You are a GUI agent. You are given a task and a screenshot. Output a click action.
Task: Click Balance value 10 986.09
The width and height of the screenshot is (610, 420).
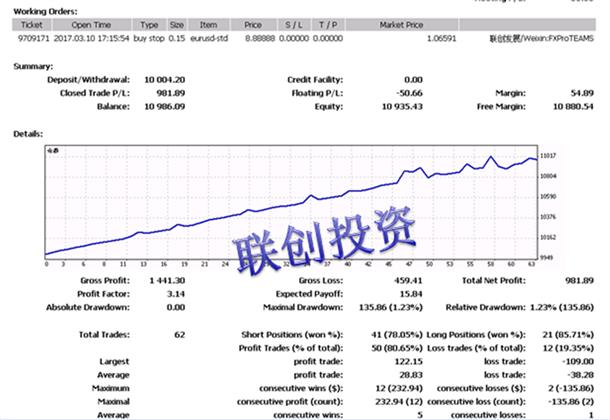tap(165, 107)
